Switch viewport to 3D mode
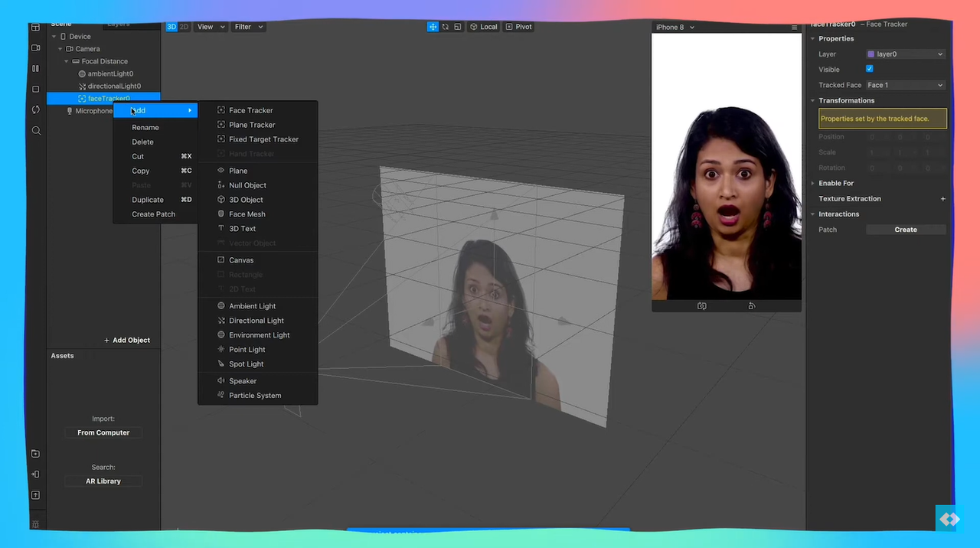Screen dimensions: 980x548 [x=171, y=27]
